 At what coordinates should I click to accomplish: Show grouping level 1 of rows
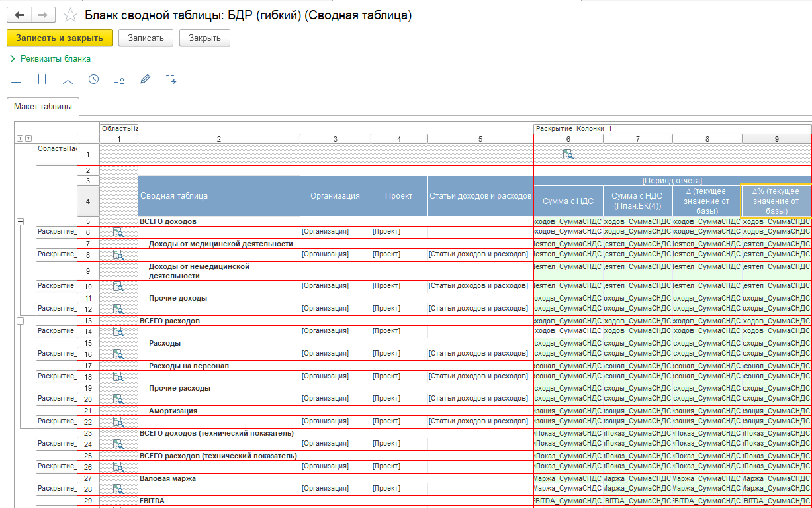click(x=19, y=138)
